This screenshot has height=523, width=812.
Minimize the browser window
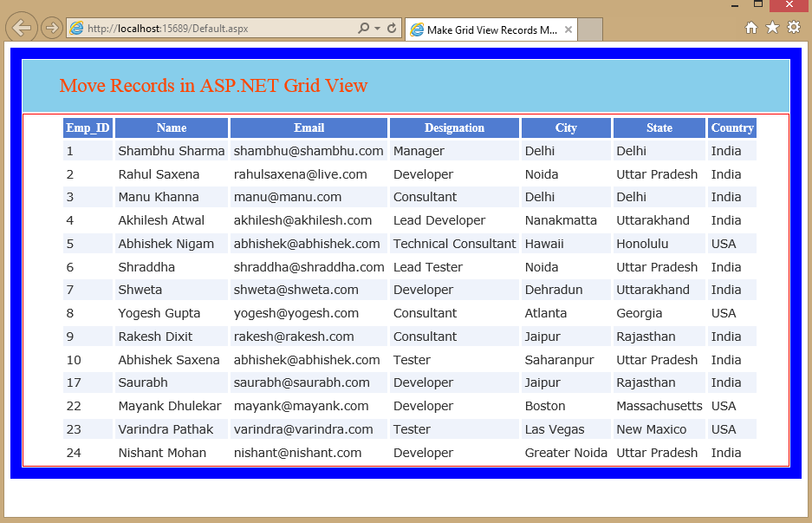click(x=735, y=5)
